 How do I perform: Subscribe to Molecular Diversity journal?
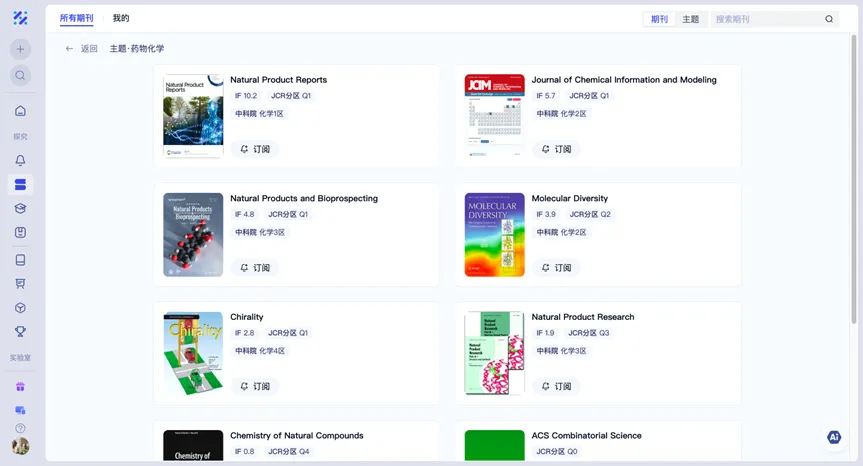point(556,268)
